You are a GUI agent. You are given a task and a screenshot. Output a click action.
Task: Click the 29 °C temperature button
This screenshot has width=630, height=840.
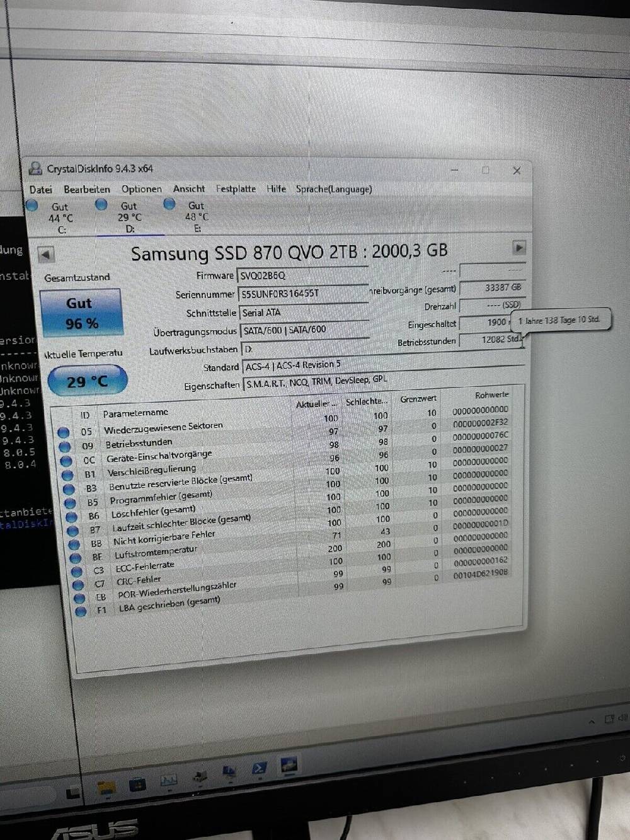(88, 381)
